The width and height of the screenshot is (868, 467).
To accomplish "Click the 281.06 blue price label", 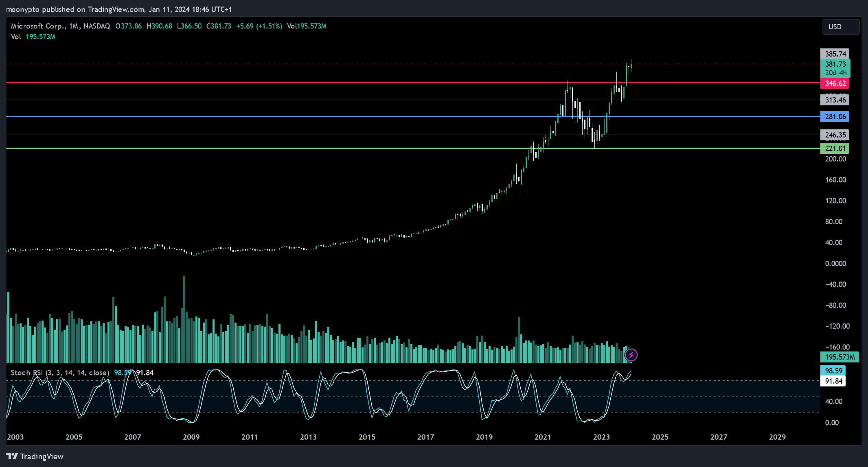I will tap(835, 117).
